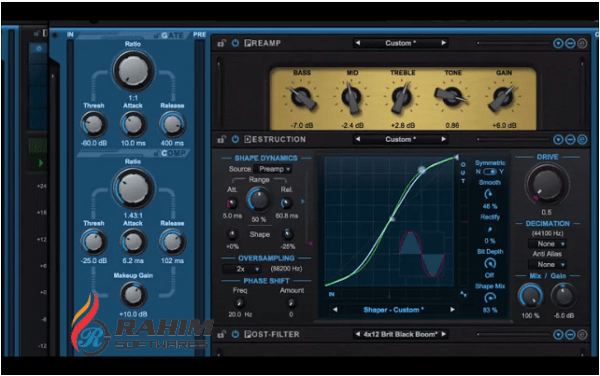Click the Rectify knob at 0 %
The width and height of the screenshot is (600, 376).
coord(489,230)
